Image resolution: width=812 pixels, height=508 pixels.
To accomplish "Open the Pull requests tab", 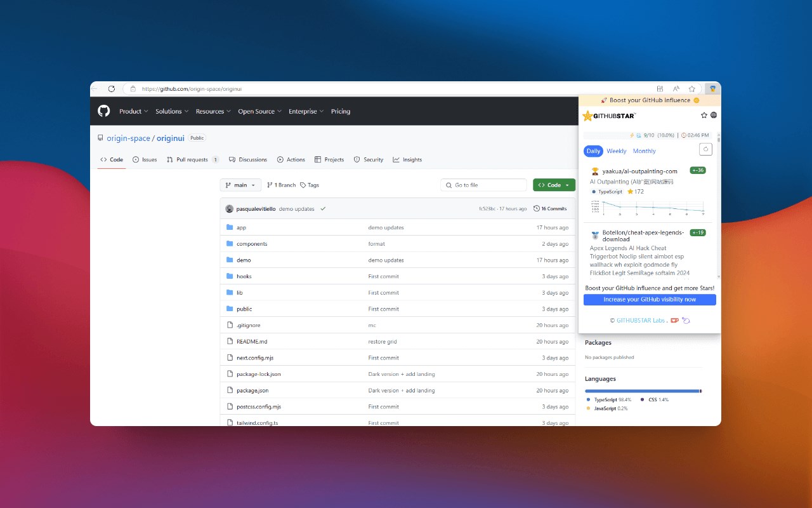I will [193, 160].
